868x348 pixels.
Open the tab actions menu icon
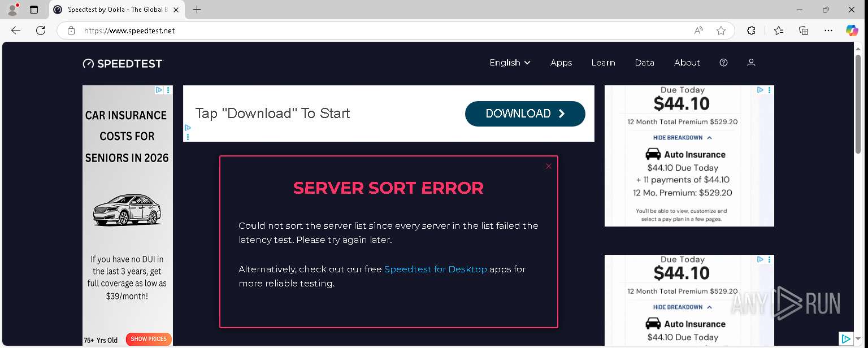pyautogui.click(x=34, y=10)
